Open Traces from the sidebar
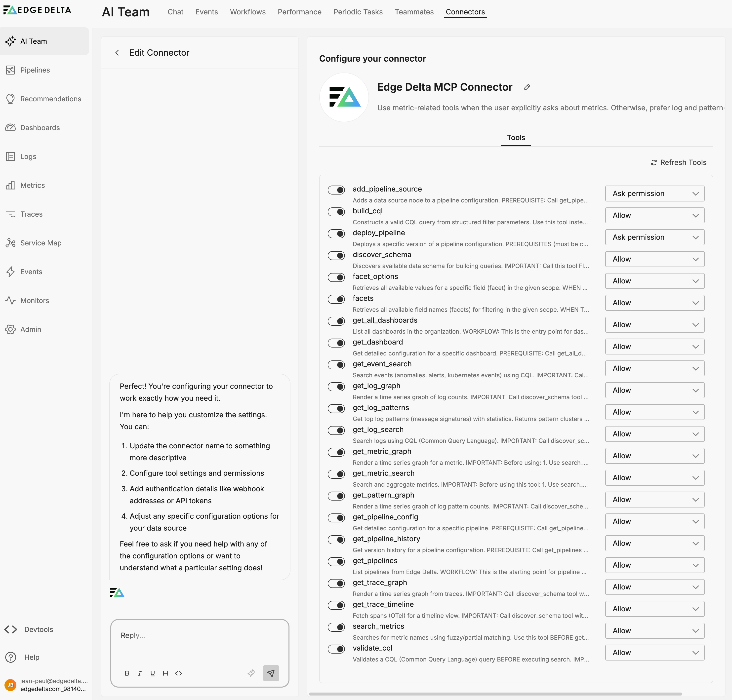Screen dimensions: 732x700 click(x=31, y=214)
